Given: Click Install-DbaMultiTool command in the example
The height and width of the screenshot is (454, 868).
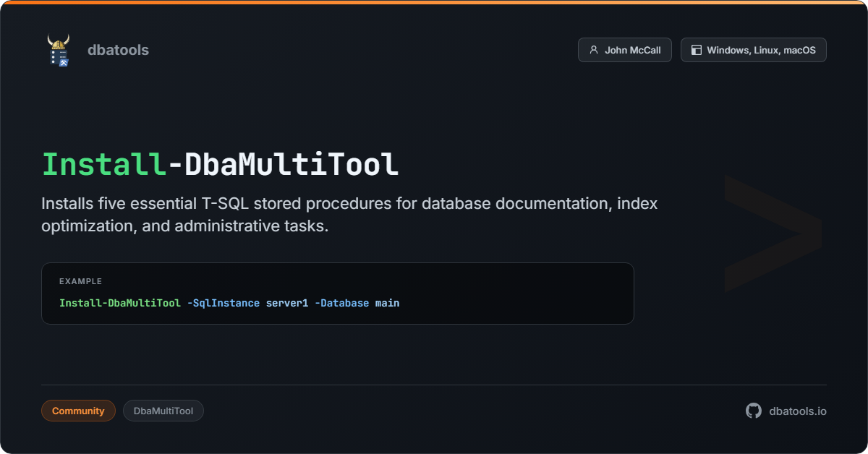Looking at the screenshot, I should pos(120,303).
